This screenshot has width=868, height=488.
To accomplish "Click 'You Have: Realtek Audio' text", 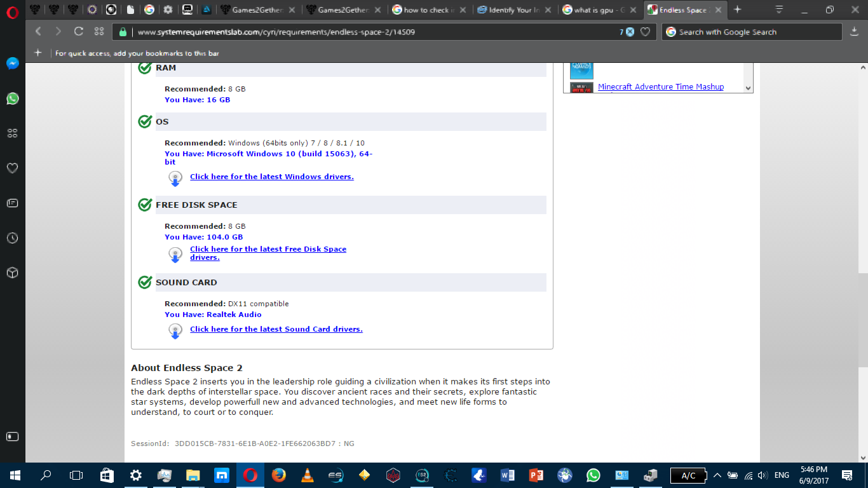I will pyautogui.click(x=213, y=315).
